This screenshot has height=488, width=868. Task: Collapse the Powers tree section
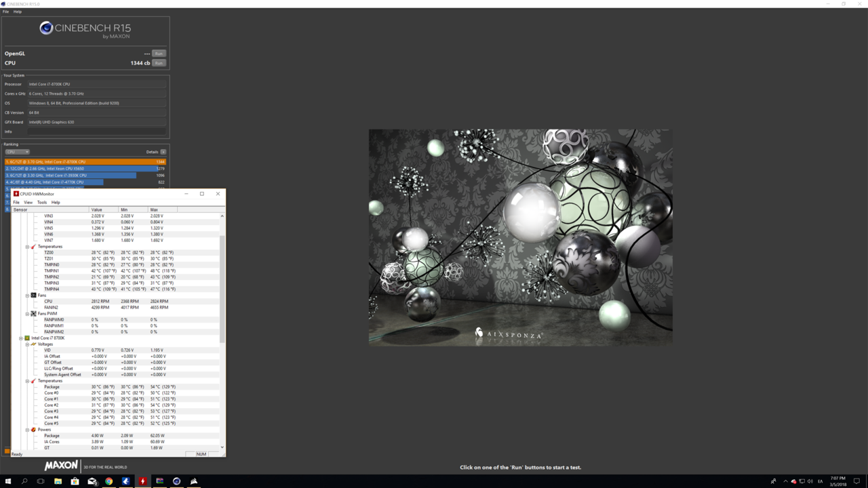[x=27, y=430]
